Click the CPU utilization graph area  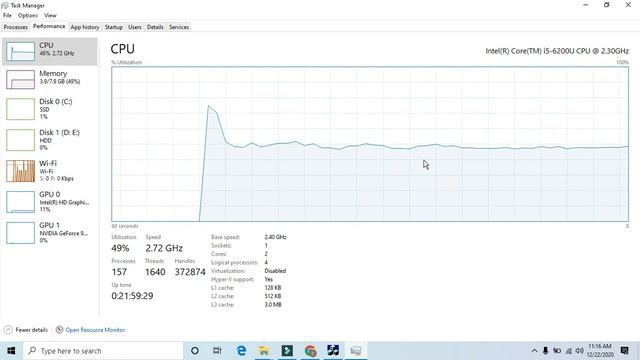pyautogui.click(x=370, y=144)
